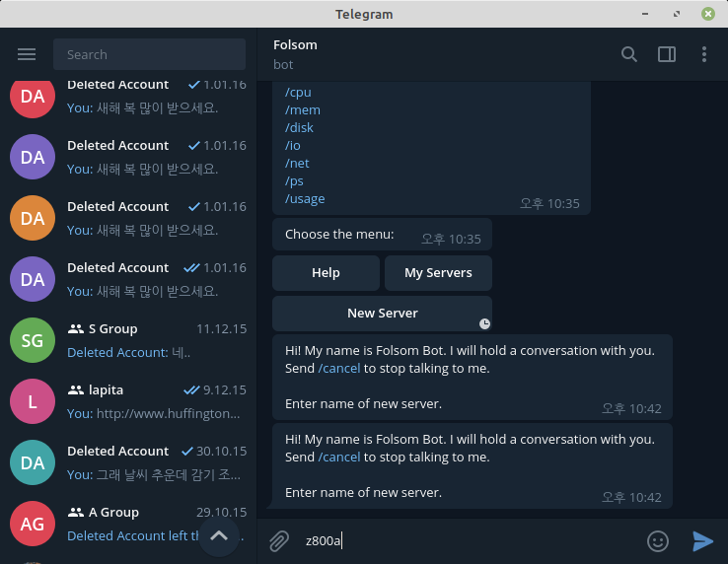Click the /ps command link
This screenshot has width=728, height=564.
point(294,181)
